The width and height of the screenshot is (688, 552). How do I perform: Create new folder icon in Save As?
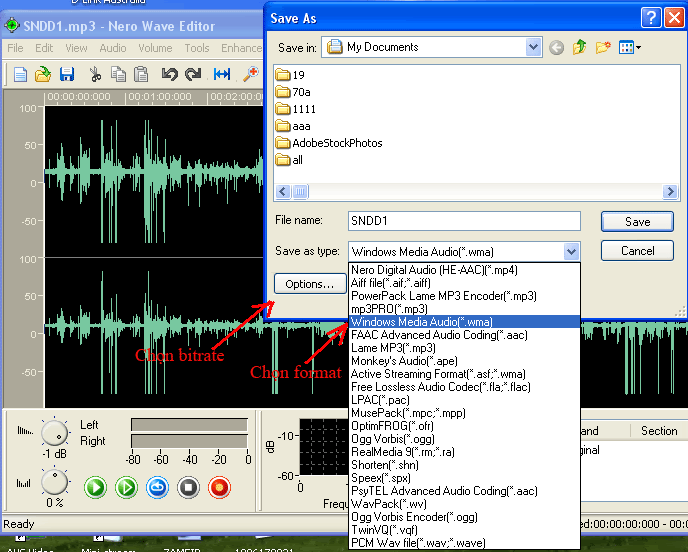point(603,47)
